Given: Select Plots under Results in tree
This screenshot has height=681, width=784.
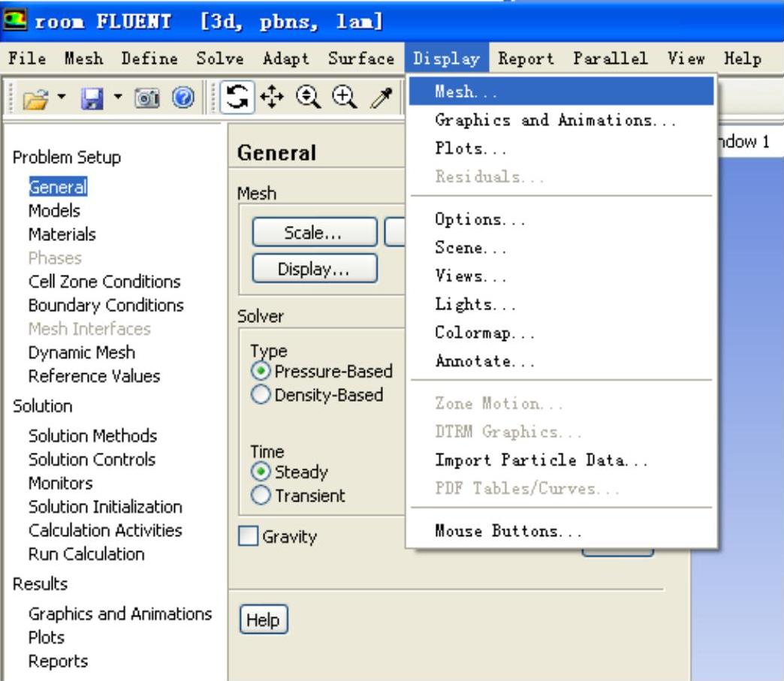Looking at the screenshot, I should [x=47, y=637].
